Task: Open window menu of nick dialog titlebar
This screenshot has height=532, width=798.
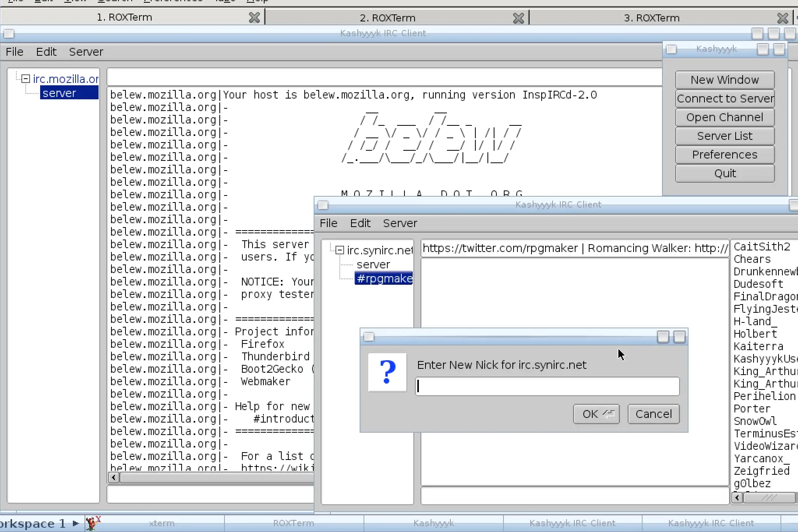Action: 369,337
